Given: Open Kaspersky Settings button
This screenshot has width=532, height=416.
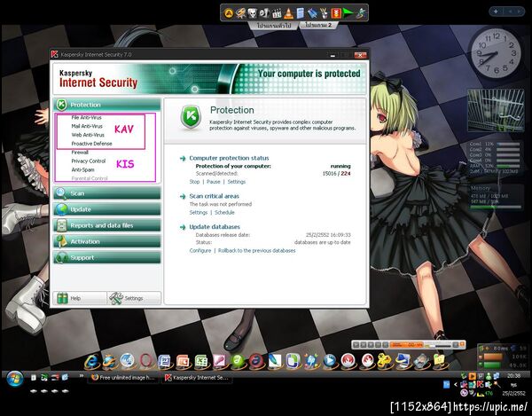Looking at the screenshot, I should (134, 298).
